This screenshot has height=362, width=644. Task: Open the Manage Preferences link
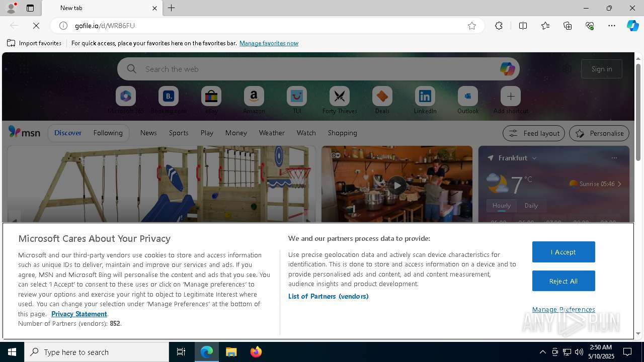pyautogui.click(x=563, y=309)
